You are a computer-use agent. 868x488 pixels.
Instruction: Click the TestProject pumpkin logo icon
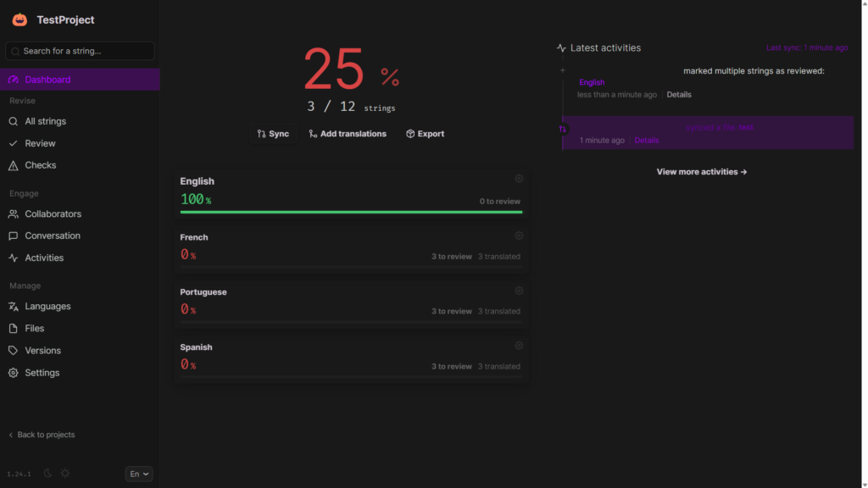pyautogui.click(x=19, y=19)
